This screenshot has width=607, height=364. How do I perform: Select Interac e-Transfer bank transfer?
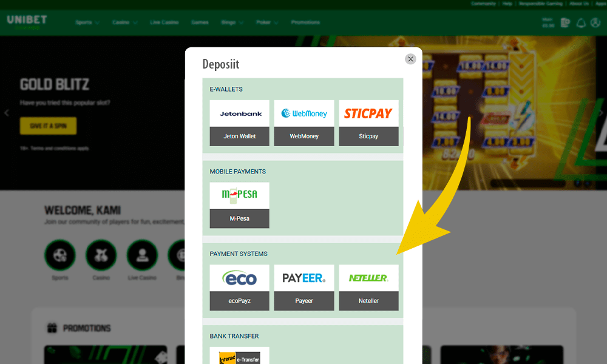point(239,356)
